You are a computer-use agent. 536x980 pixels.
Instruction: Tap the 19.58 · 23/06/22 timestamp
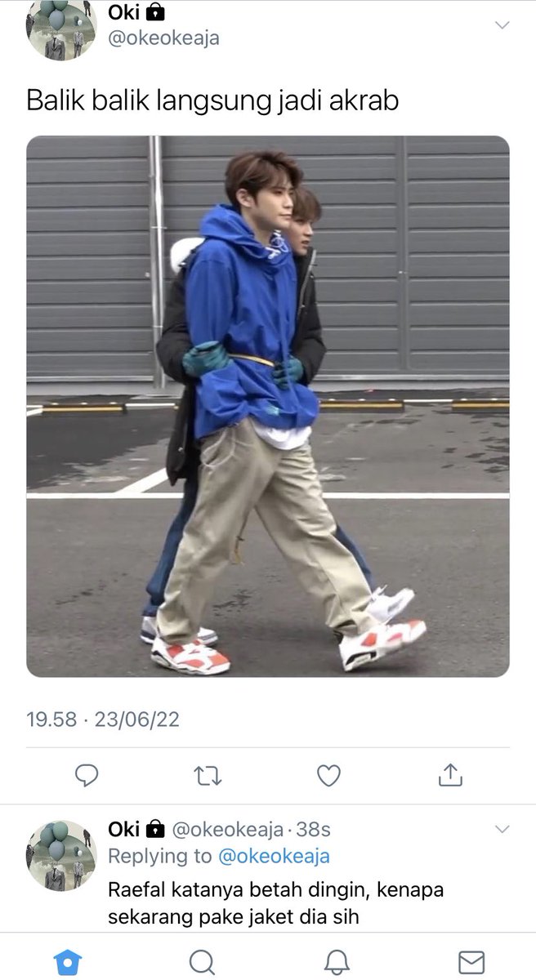[103, 719]
